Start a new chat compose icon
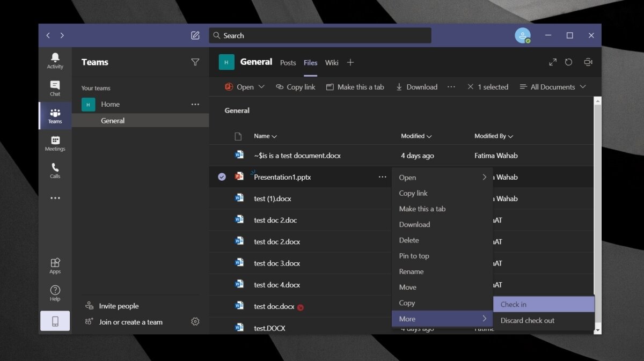The width and height of the screenshot is (644, 361). pyautogui.click(x=195, y=35)
